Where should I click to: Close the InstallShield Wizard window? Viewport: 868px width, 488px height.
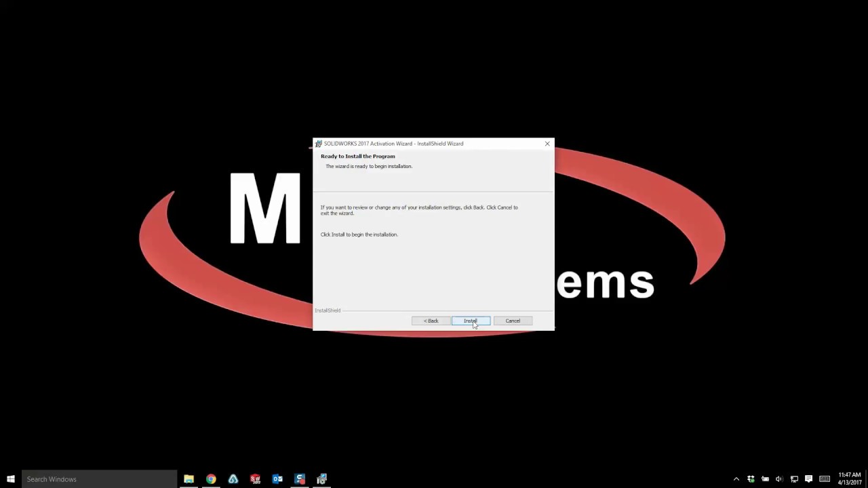point(547,144)
